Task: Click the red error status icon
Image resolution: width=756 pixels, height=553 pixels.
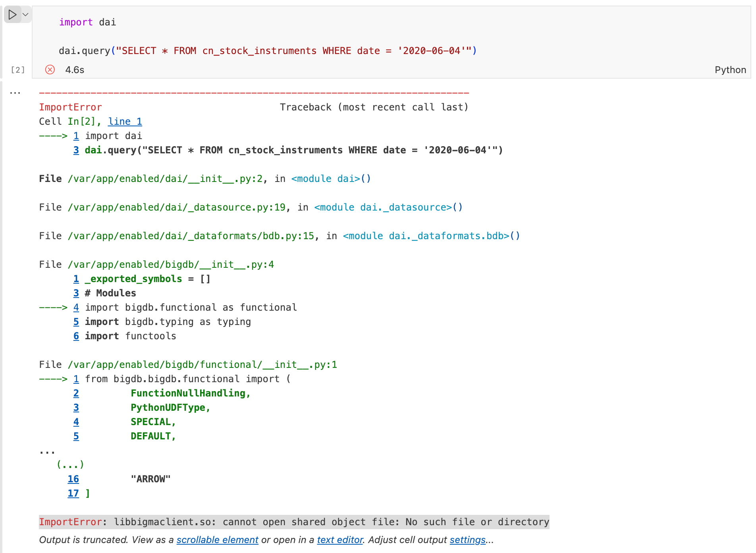Action: [50, 70]
